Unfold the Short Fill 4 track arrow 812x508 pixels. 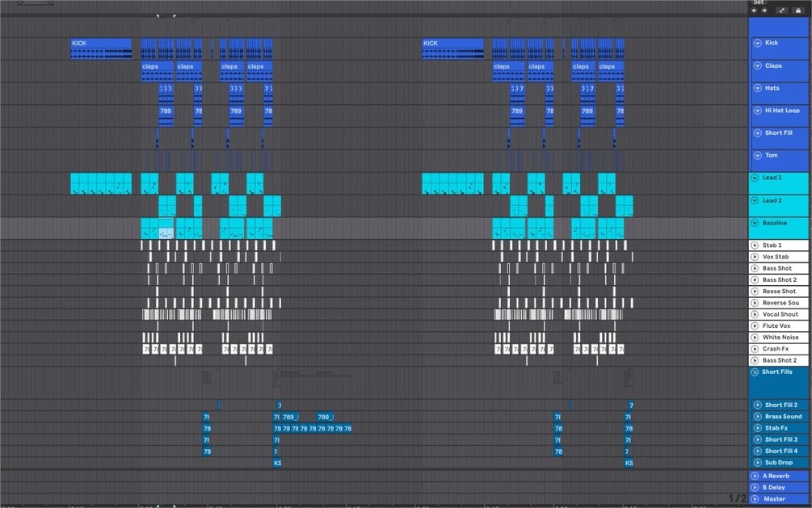pyautogui.click(x=758, y=451)
